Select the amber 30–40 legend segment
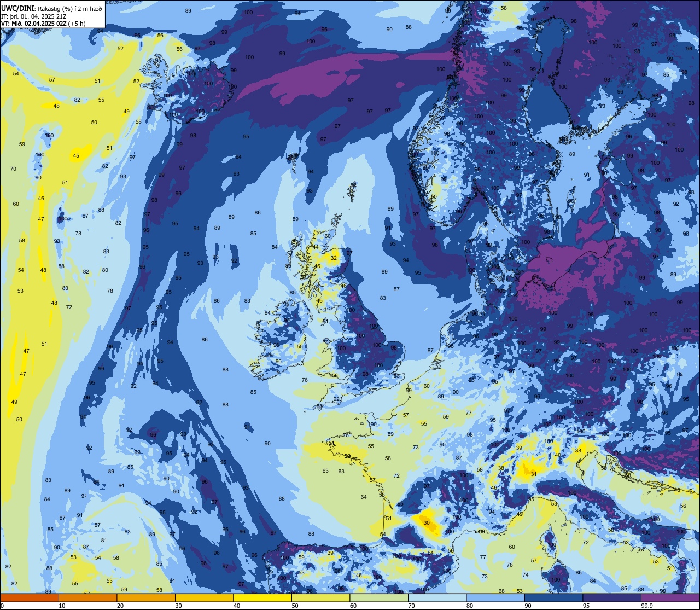 pyautogui.click(x=204, y=597)
